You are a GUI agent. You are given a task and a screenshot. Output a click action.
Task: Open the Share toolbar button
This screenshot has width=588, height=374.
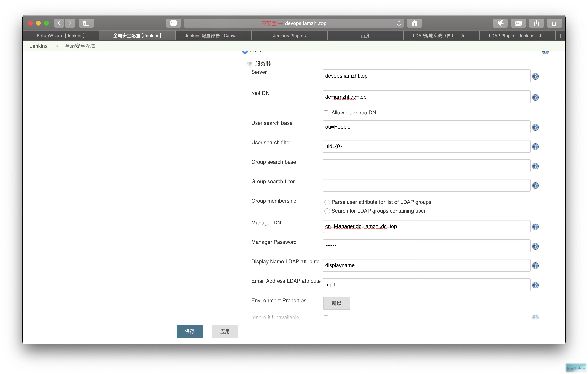(x=536, y=23)
